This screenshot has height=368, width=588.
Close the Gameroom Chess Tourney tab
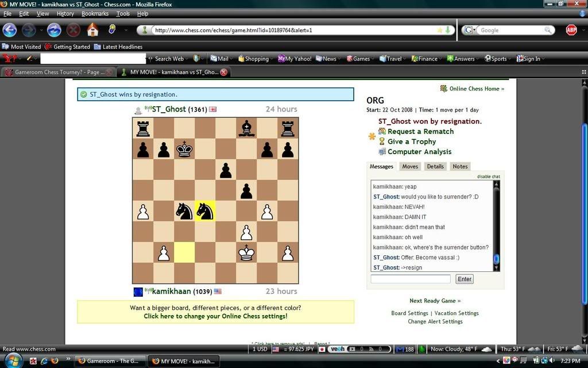click(x=110, y=72)
